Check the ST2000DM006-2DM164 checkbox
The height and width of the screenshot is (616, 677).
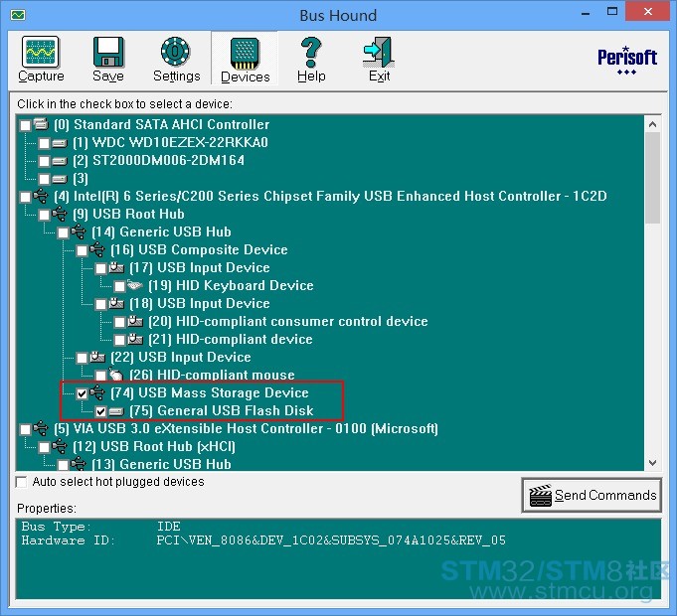click(x=44, y=161)
